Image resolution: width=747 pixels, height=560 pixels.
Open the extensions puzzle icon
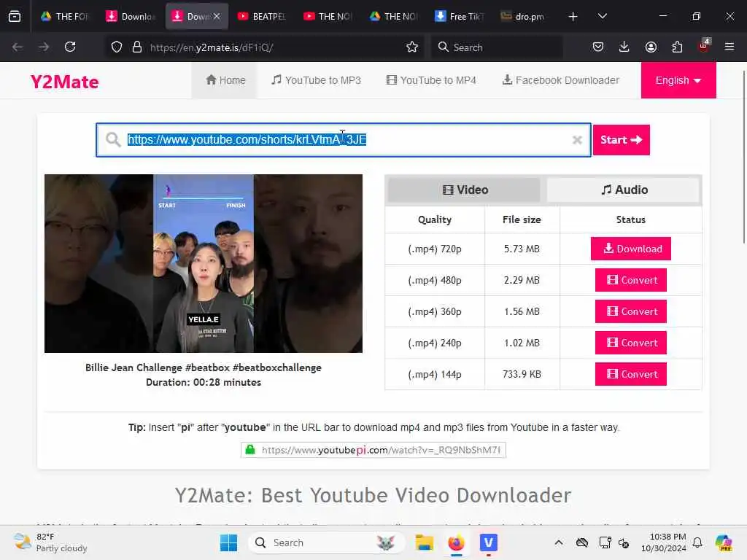(677, 47)
